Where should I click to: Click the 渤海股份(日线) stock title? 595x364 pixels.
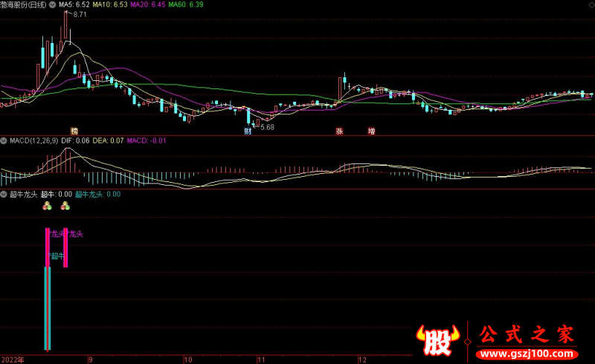click(24, 5)
